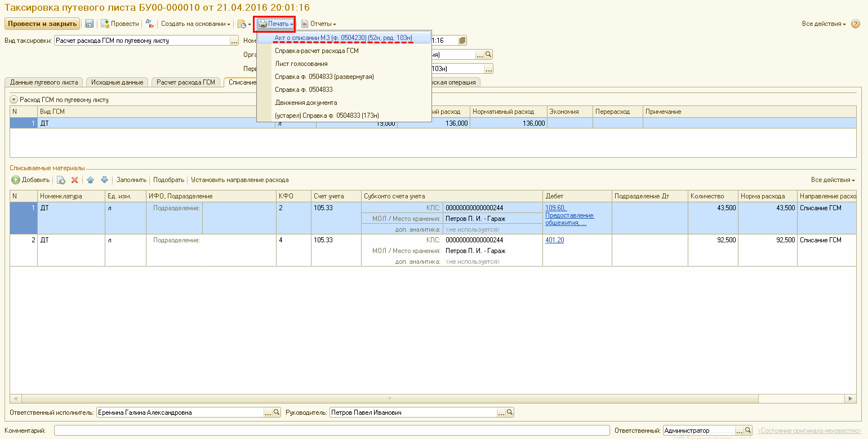Screen dimensions: 868x439
Task: Open the Отчеты reports dropdown
Action: 319,24
